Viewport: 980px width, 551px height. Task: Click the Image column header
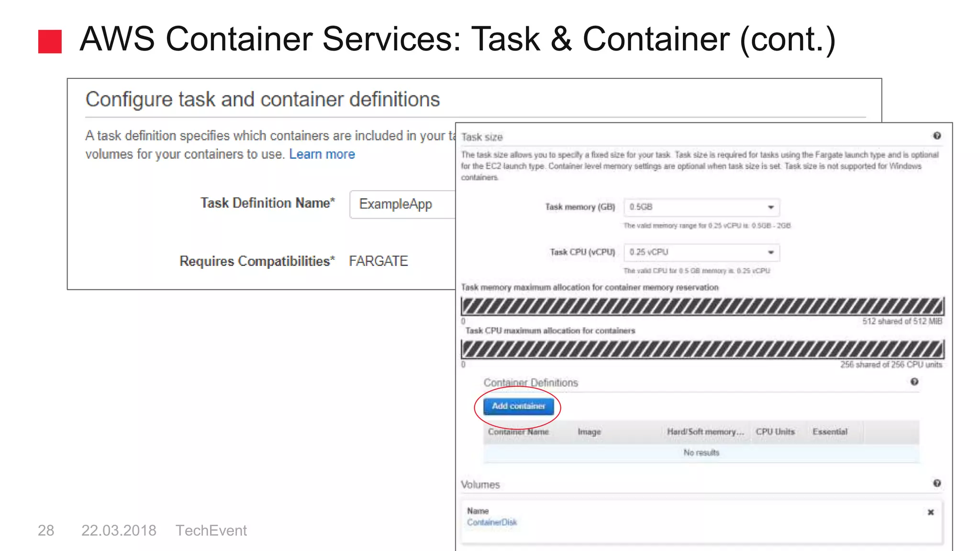pos(589,431)
